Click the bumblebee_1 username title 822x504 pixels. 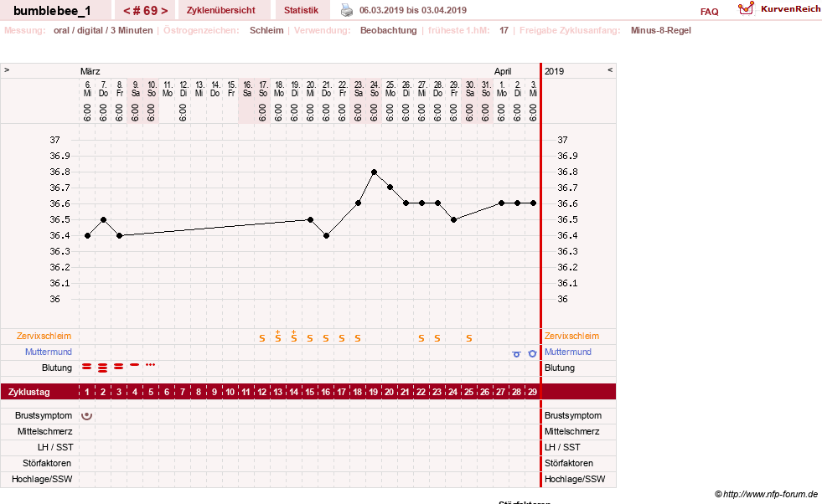point(52,11)
